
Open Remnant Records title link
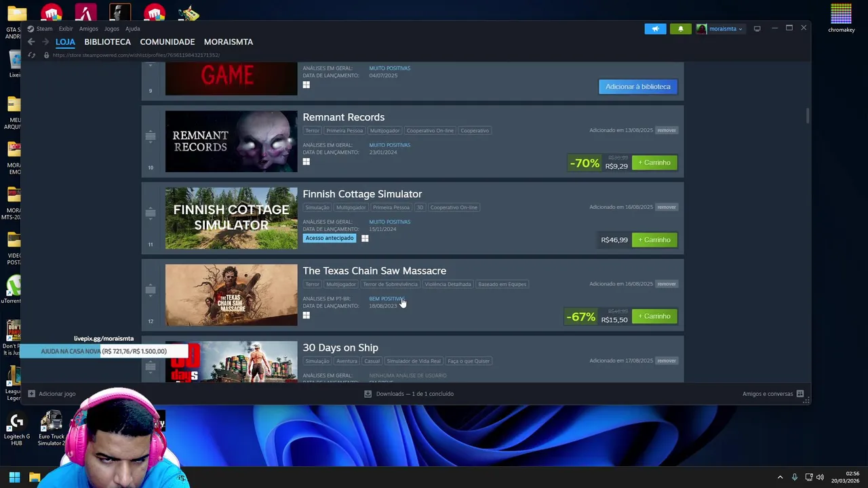[344, 117]
